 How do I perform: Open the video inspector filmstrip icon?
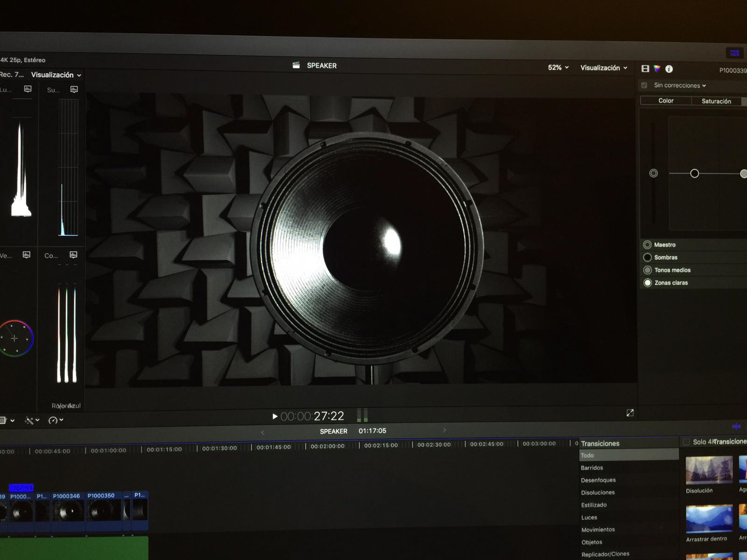tap(645, 69)
